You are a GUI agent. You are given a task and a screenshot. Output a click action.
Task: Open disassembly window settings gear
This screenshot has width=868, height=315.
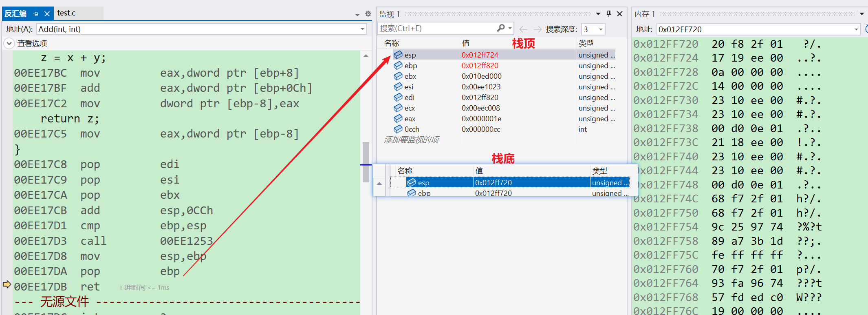[x=368, y=14]
